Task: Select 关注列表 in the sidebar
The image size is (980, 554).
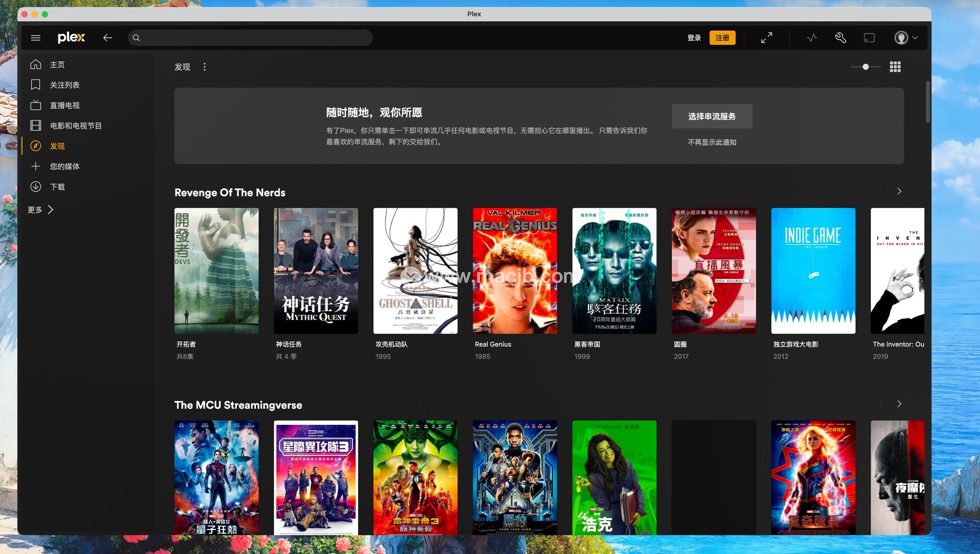Action: (64, 85)
